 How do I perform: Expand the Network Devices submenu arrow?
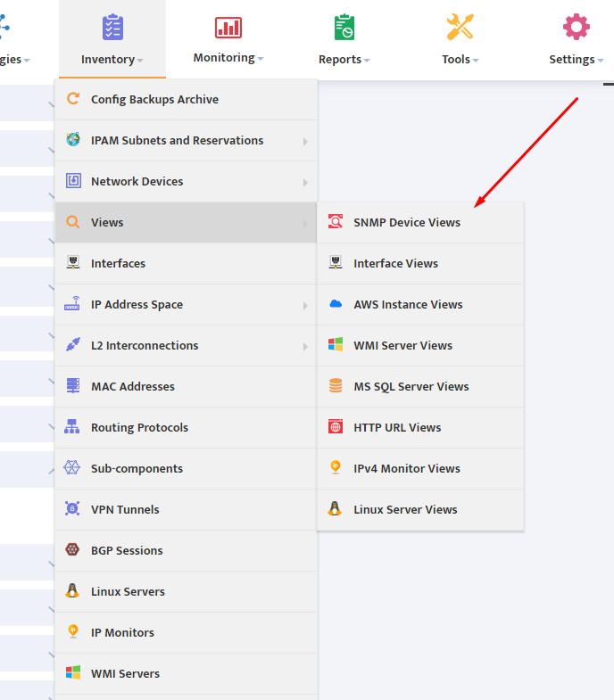(x=305, y=183)
